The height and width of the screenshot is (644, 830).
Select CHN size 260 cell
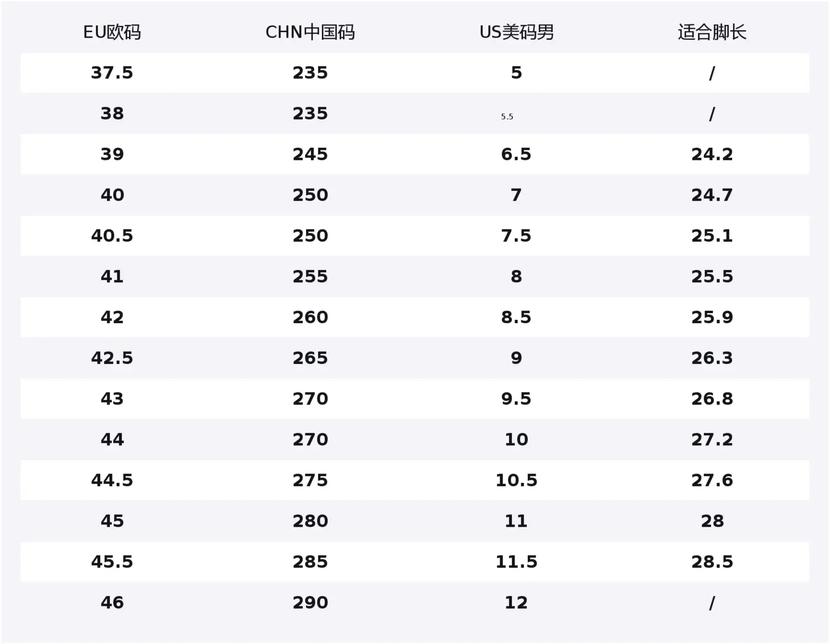click(310, 318)
